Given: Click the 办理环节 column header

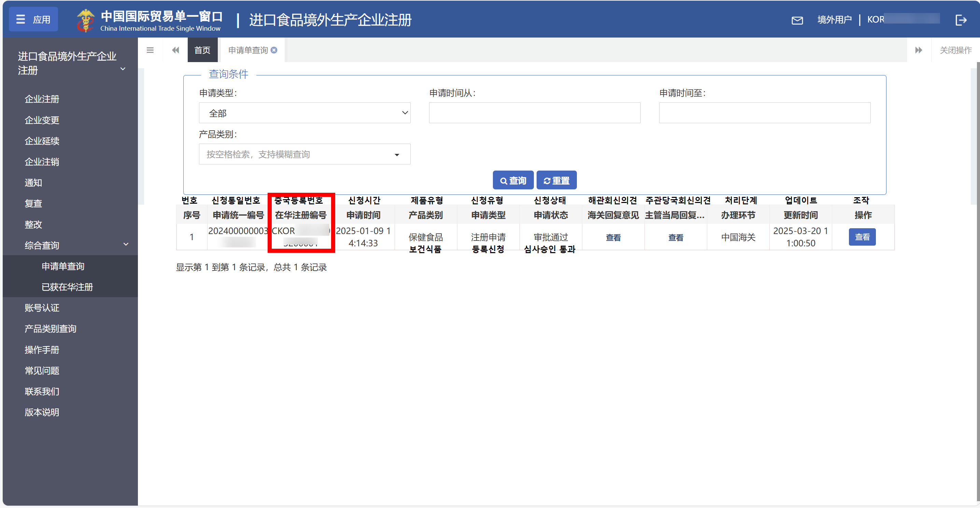Looking at the screenshot, I should coord(738,215).
